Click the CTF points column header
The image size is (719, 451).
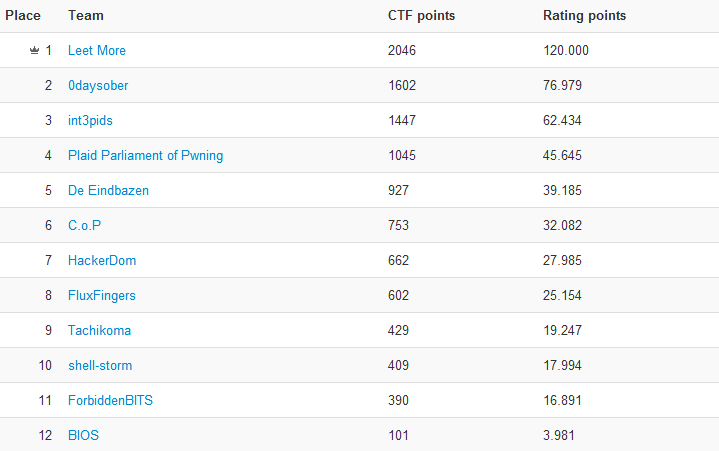coord(421,16)
